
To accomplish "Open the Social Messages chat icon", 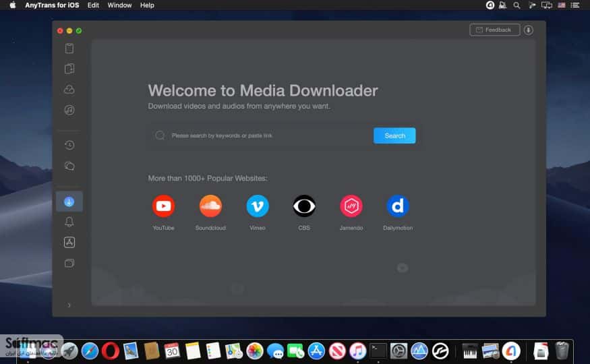I will [x=69, y=166].
